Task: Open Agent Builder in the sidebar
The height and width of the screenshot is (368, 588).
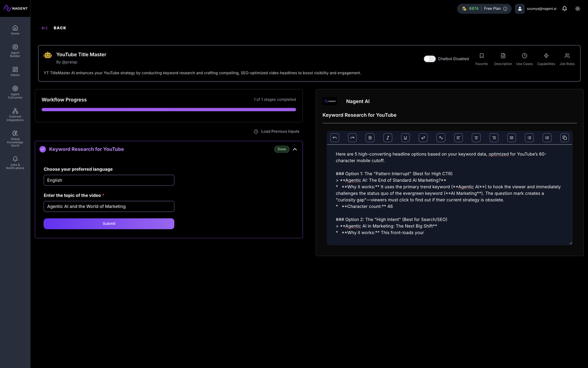Action: point(15,50)
